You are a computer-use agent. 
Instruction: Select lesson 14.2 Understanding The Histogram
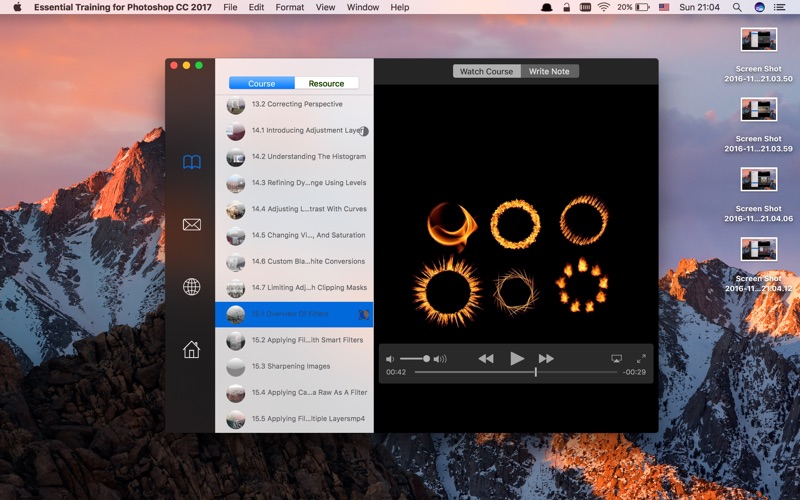point(294,157)
